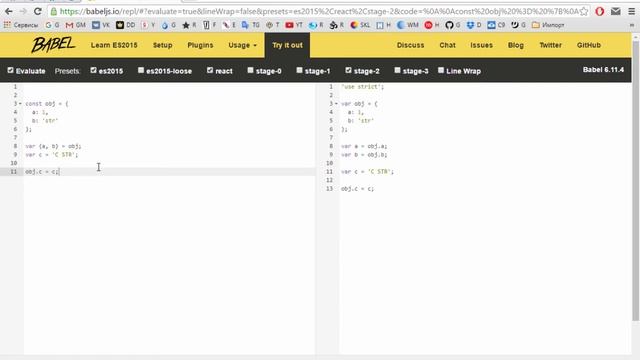This screenshot has width=640, height=360.
Task: Open the GitHub octocat bookmark
Action: (x=453, y=25)
